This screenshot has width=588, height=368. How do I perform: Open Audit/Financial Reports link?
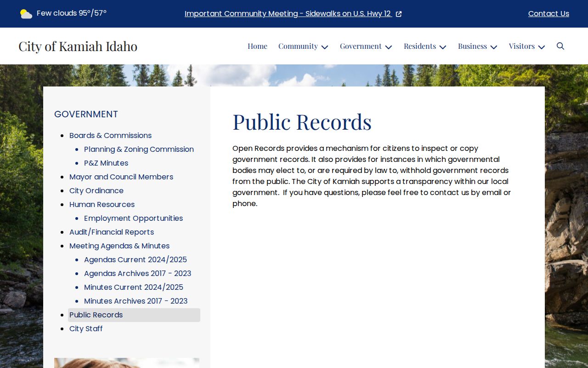tap(112, 232)
